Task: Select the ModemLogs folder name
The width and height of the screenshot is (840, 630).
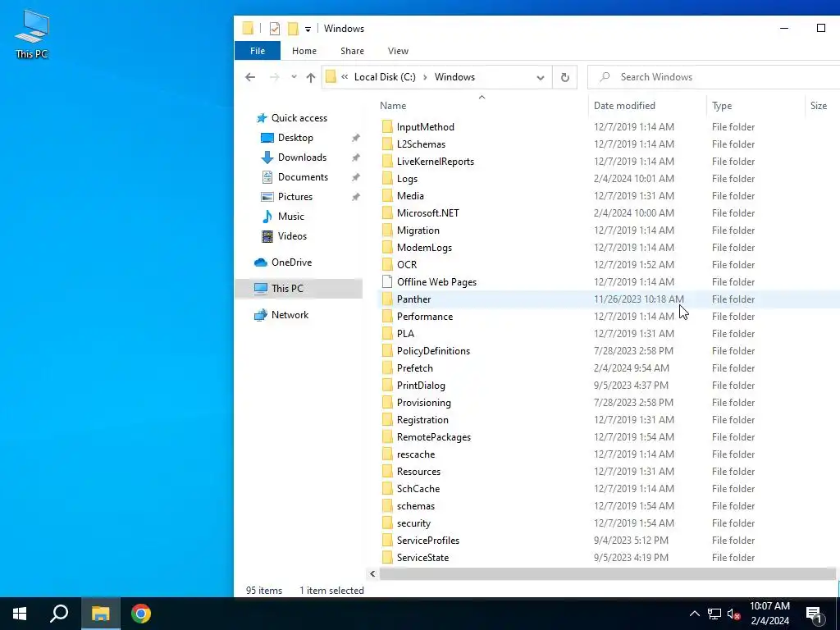Action: (424, 248)
